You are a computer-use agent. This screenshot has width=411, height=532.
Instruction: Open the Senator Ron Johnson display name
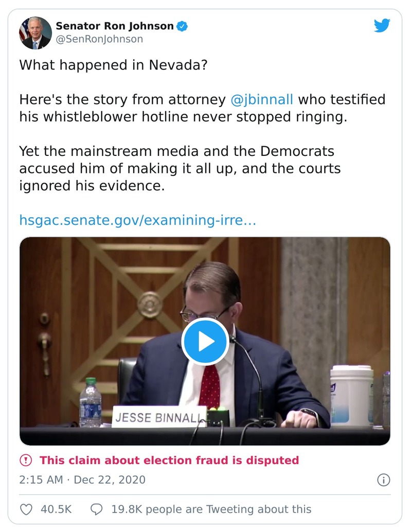tap(115, 26)
